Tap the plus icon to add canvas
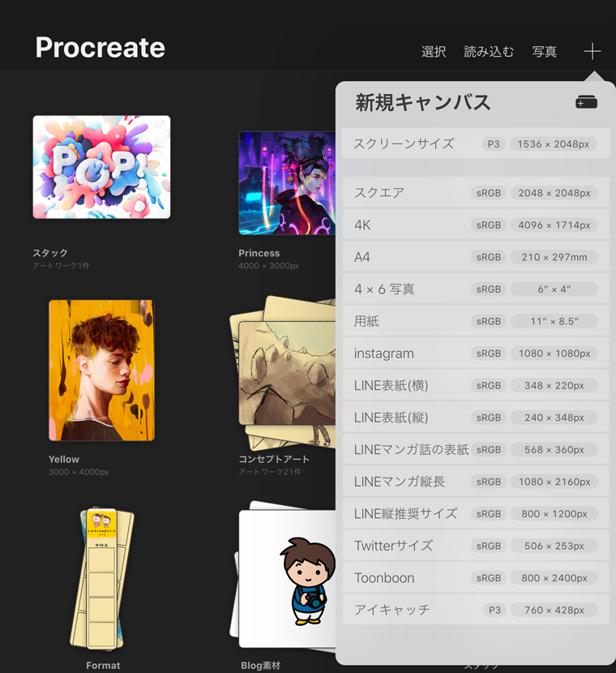The height and width of the screenshot is (673, 616). [592, 52]
